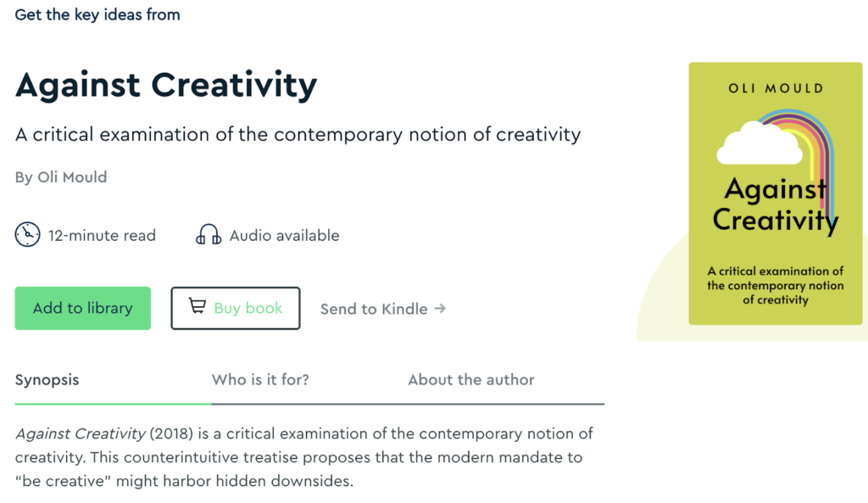Click the Against Creativity page heading
This screenshot has height=503, width=868.
pos(166,85)
